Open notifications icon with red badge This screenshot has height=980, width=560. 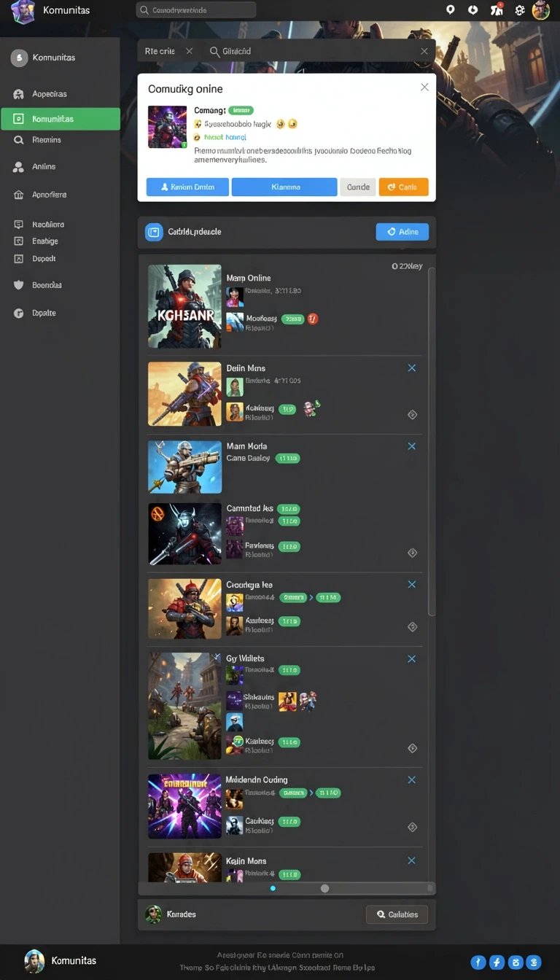(497, 10)
